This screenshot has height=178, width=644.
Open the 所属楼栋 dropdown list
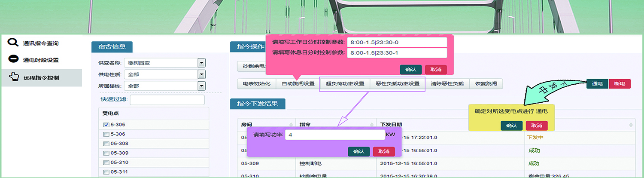pyautogui.click(x=201, y=86)
